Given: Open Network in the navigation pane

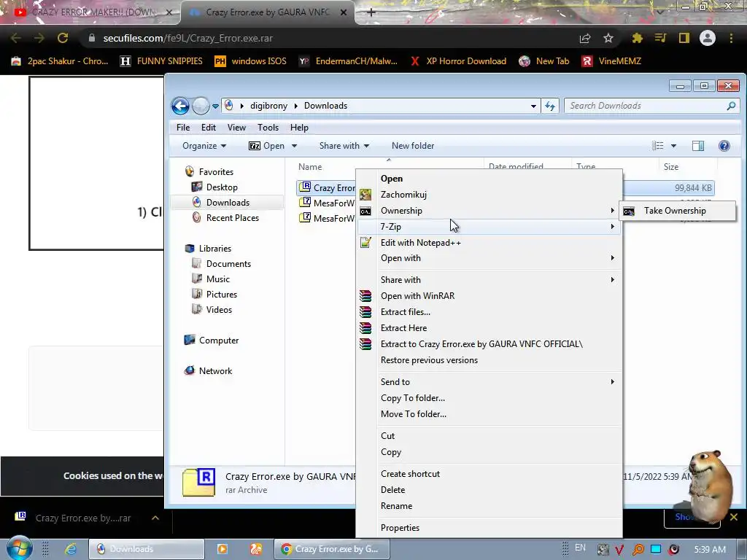Looking at the screenshot, I should tap(215, 371).
